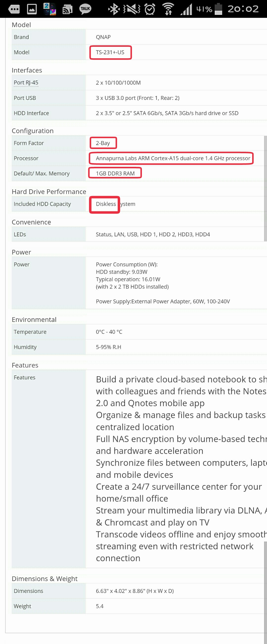Screen dimensions: 267x644
Task: Click the QNAP brand value
Action: tap(103, 37)
